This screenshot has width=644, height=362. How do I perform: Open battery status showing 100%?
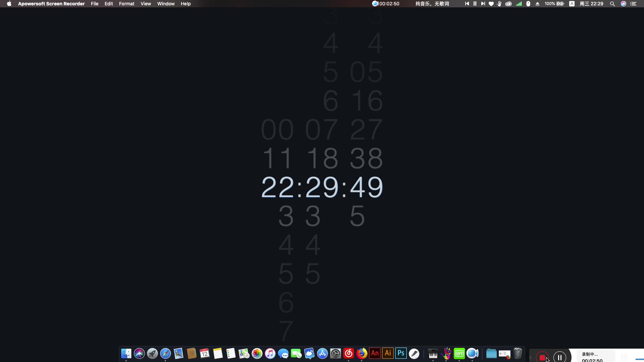pyautogui.click(x=554, y=4)
